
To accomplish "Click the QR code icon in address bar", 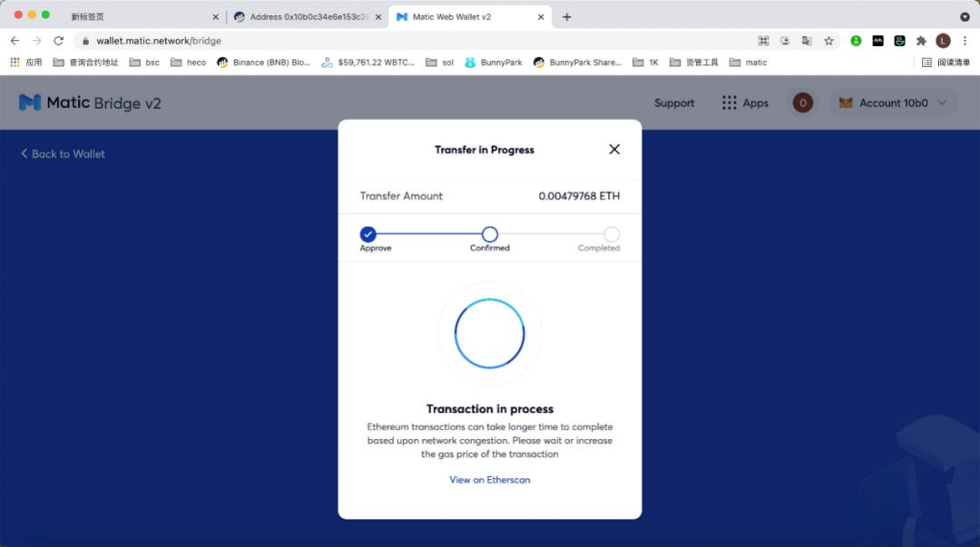I will (x=763, y=41).
